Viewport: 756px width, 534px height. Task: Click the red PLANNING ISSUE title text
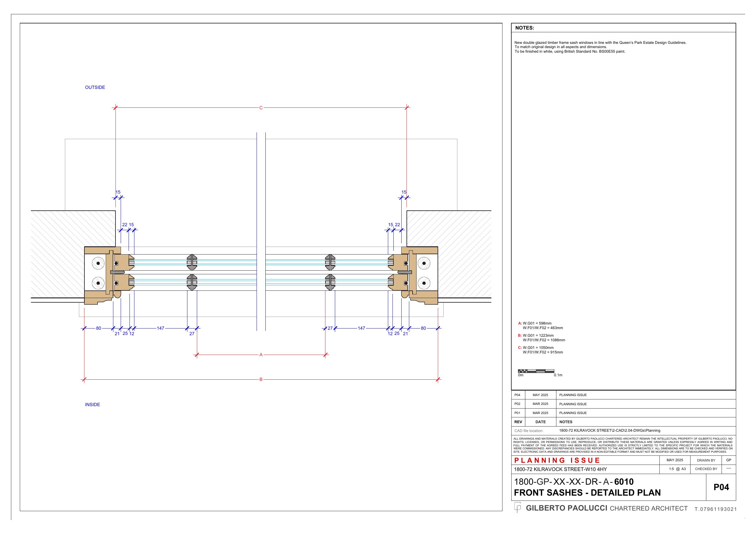(557, 460)
